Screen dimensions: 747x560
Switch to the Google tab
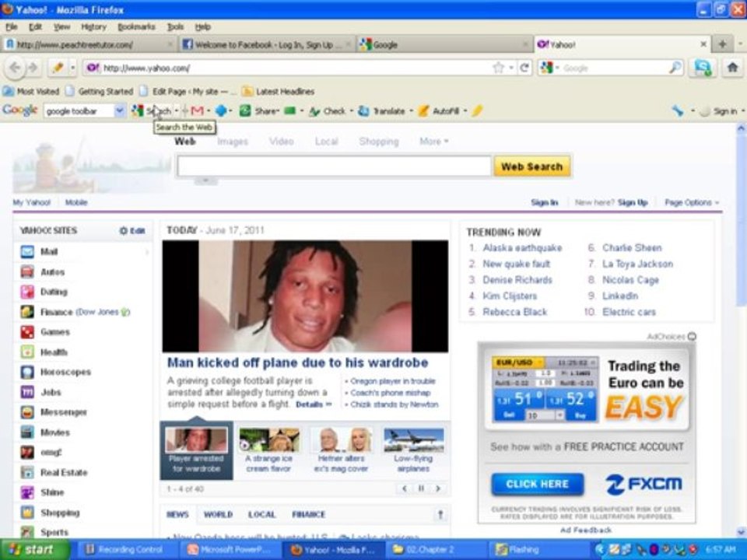click(x=444, y=44)
